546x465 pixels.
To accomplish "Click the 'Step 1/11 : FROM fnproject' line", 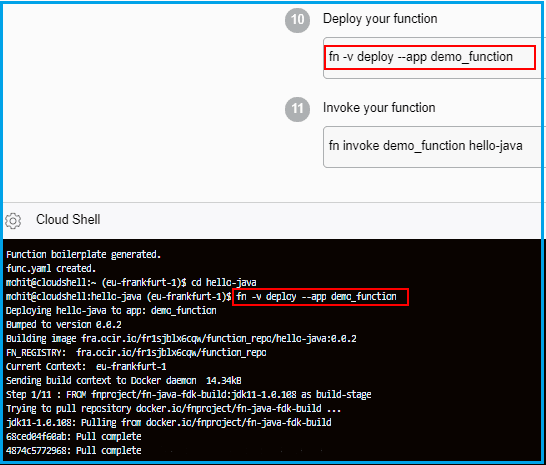I will [188, 394].
